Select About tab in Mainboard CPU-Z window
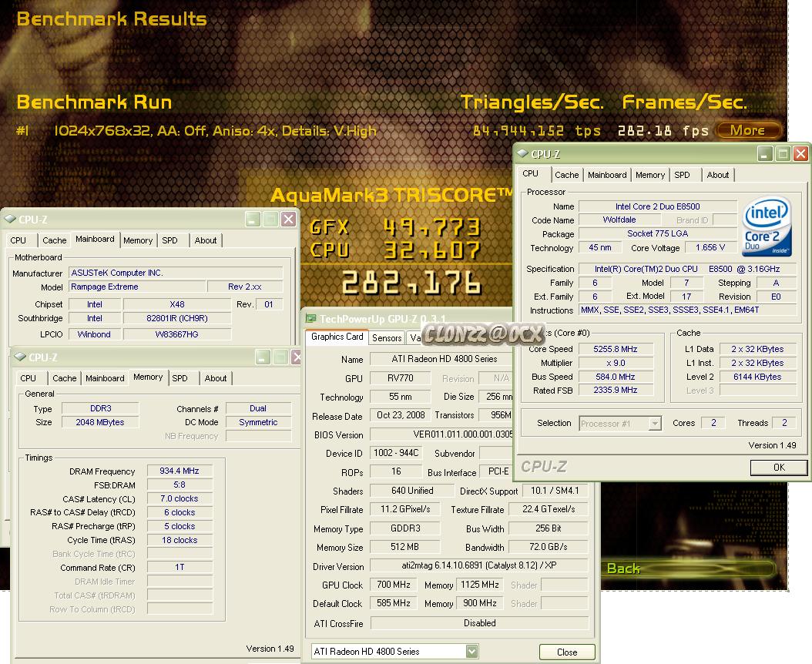The height and width of the screenshot is (664, 812). click(x=206, y=240)
